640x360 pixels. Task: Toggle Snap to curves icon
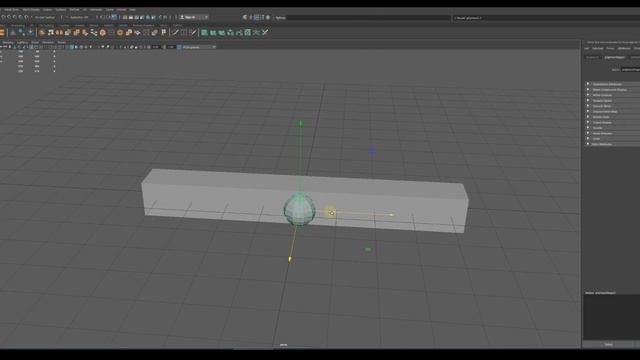(x=9, y=18)
